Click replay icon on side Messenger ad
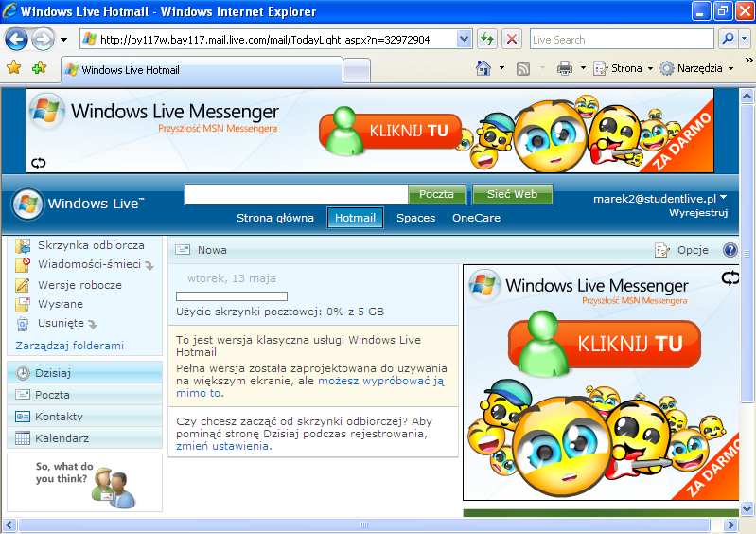The image size is (756, 534). pos(730,277)
